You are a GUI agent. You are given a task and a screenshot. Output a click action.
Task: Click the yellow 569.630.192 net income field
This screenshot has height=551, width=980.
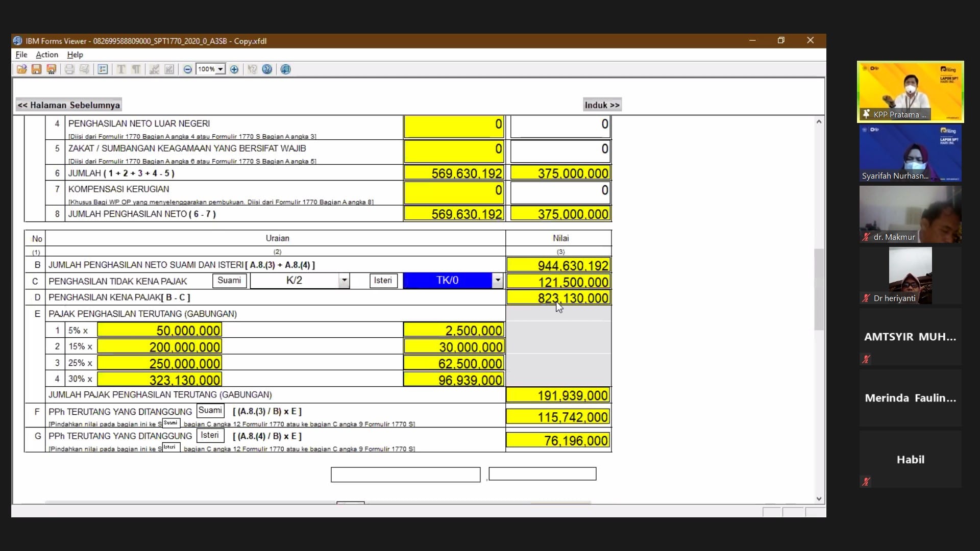(454, 214)
